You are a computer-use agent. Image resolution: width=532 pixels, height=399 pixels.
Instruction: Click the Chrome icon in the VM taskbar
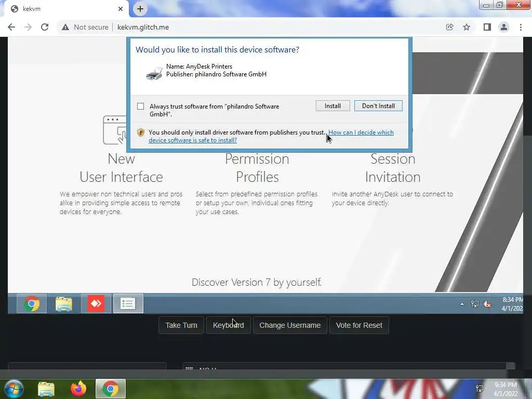tap(32, 303)
